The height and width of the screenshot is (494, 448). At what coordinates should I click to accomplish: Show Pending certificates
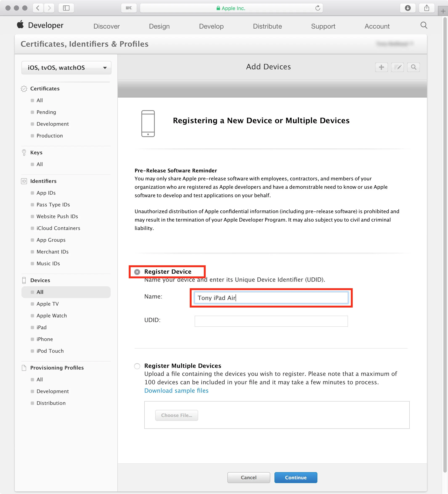coord(46,112)
